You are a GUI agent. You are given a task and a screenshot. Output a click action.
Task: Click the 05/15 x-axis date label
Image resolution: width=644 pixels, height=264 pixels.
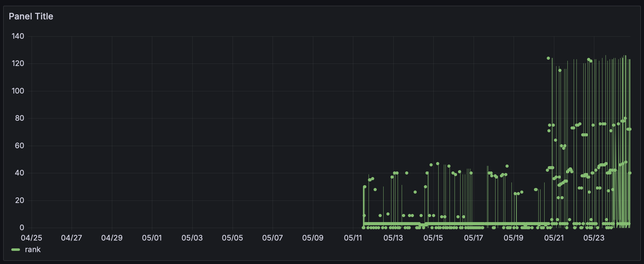[x=433, y=238]
